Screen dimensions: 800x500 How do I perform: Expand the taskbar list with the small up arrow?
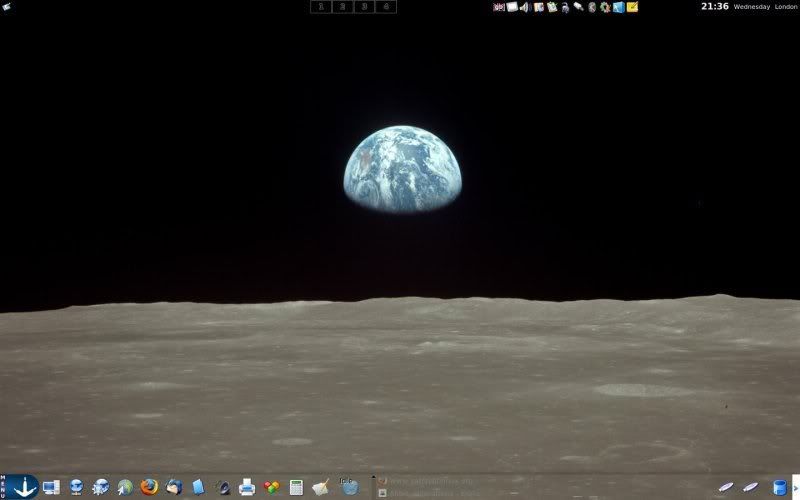click(373, 478)
